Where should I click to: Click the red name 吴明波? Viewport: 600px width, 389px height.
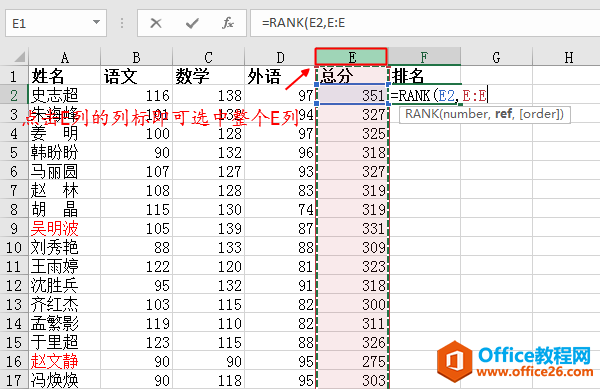[65, 228]
